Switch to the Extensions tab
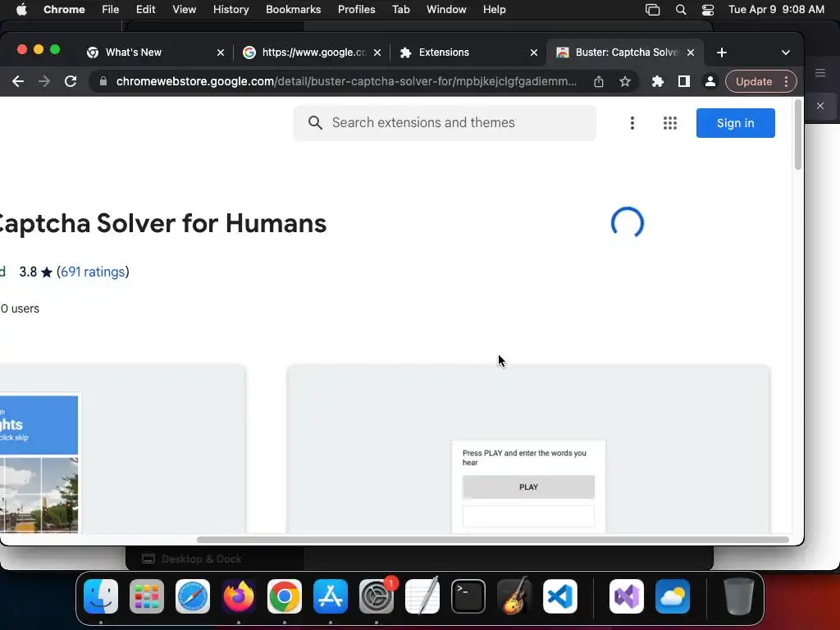The height and width of the screenshot is (630, 840). (x=444, y=52)
